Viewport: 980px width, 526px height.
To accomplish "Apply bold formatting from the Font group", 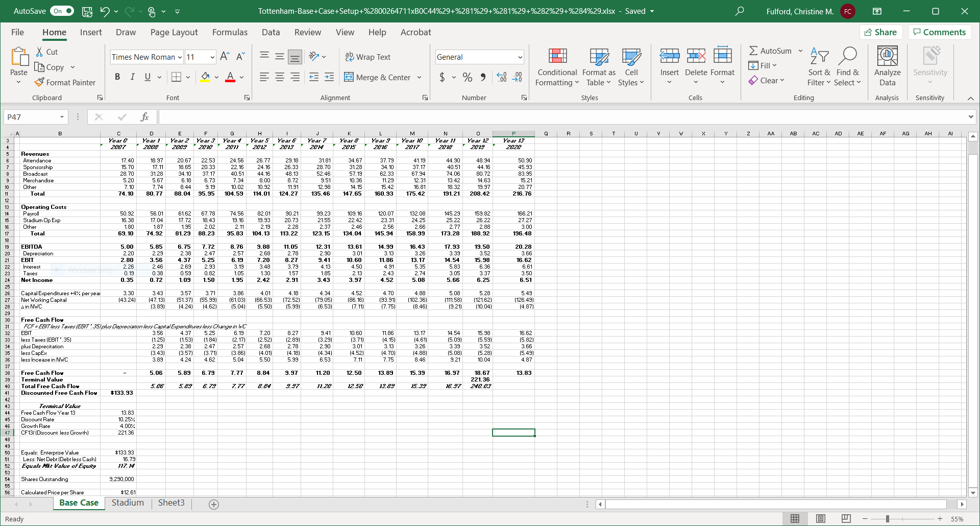I will 117,77.
